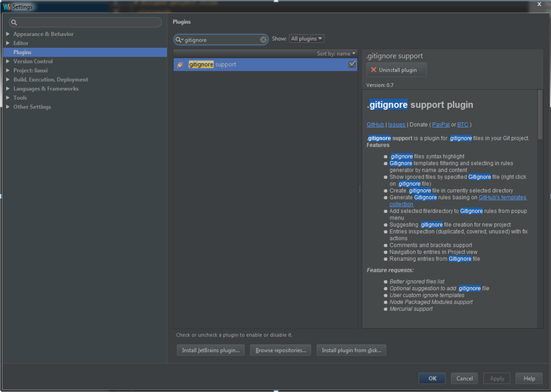Viewport: 551px width, 392px height.
Task: Click red X on Uninstall plugin button
Action: (374, 70)
